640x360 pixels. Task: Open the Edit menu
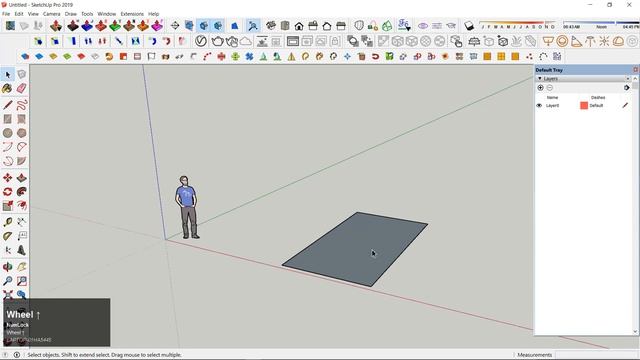coord(19,14)
